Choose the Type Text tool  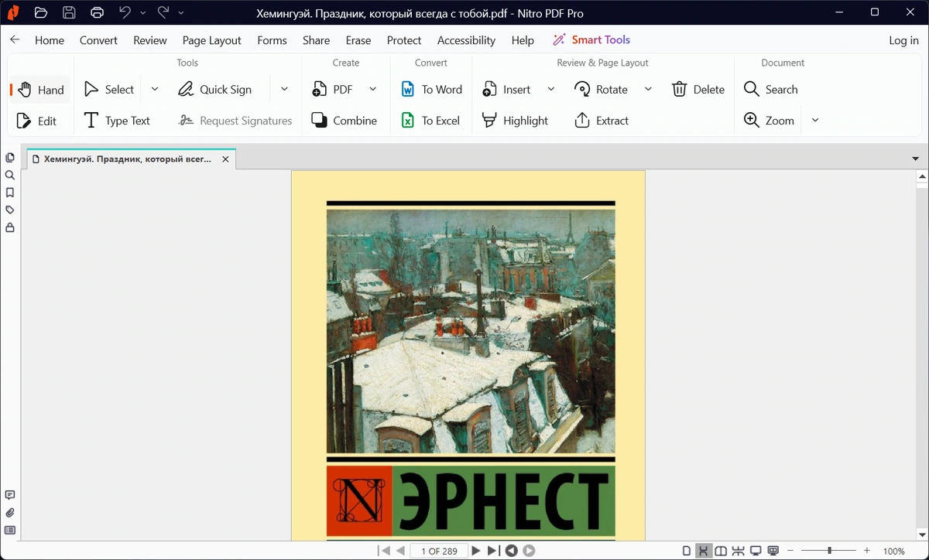pos(117,121)
